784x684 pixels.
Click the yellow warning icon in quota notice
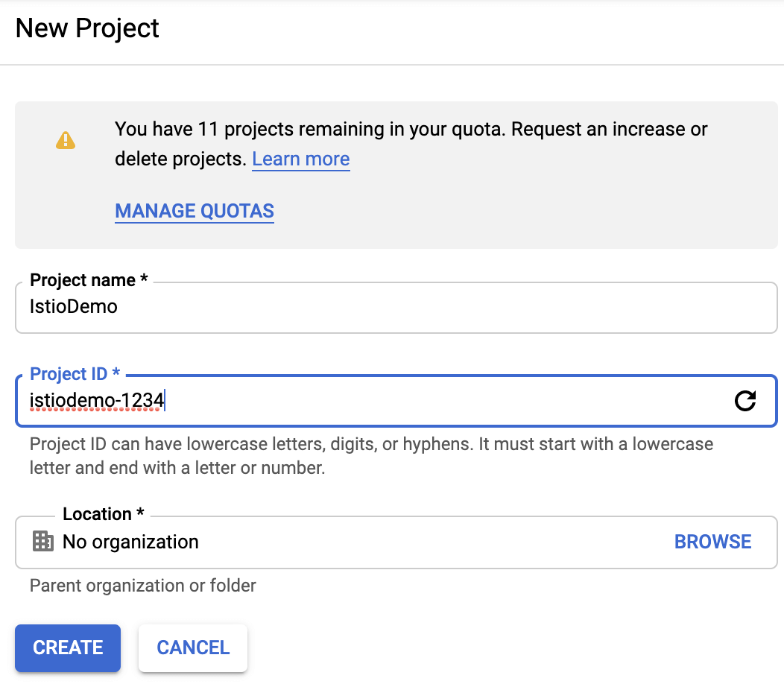[x=66, y=141]
